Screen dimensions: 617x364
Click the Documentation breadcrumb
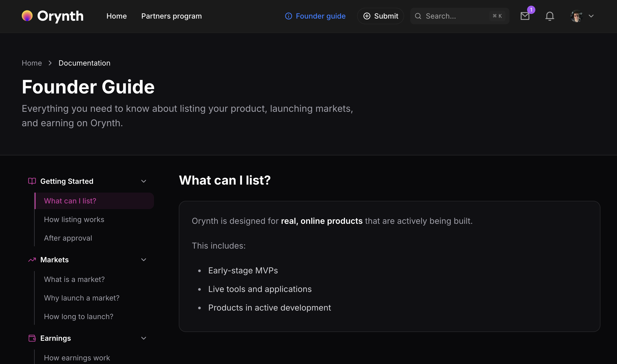coord(84,63)
